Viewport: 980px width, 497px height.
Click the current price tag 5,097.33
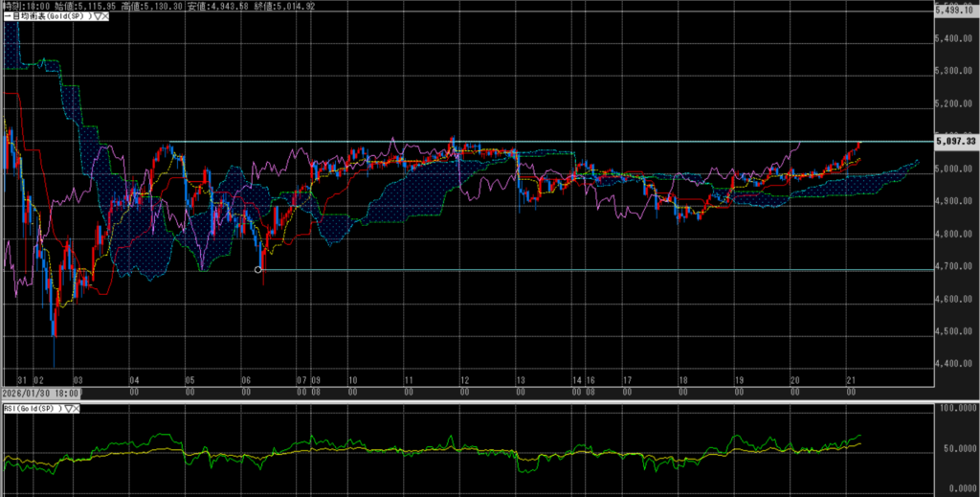pos(955,142)
